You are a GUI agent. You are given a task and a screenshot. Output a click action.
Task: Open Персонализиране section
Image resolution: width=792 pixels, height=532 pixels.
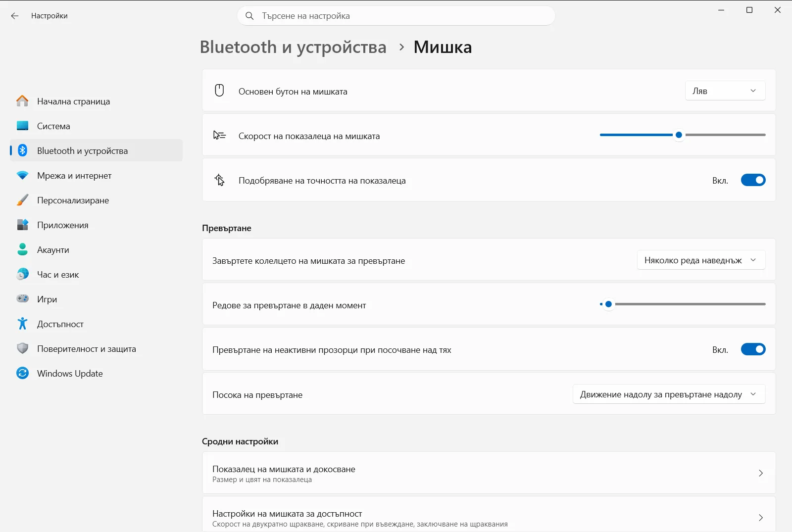coord(96,200)
